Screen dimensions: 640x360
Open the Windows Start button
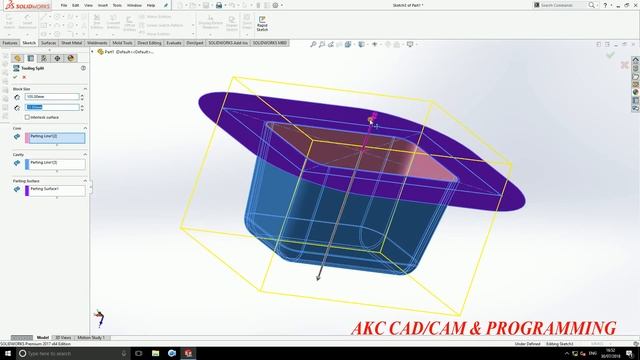pyautogui.click(x=8, y=353)
